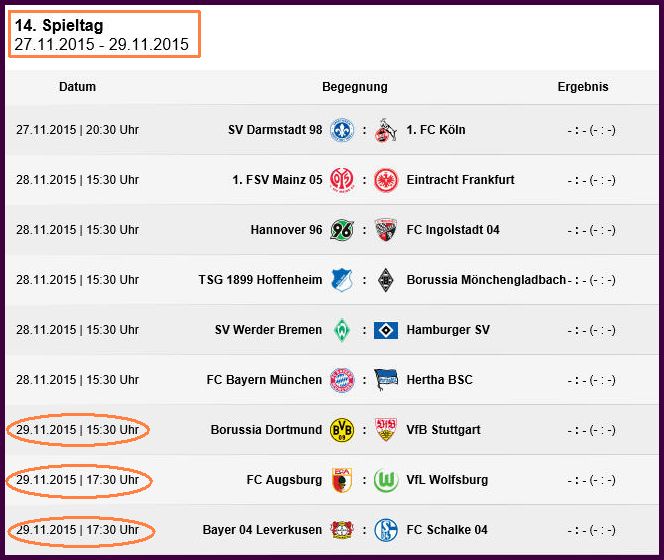Select the Mainz 05 club emblem
The image size is (664, 560).
342,180
